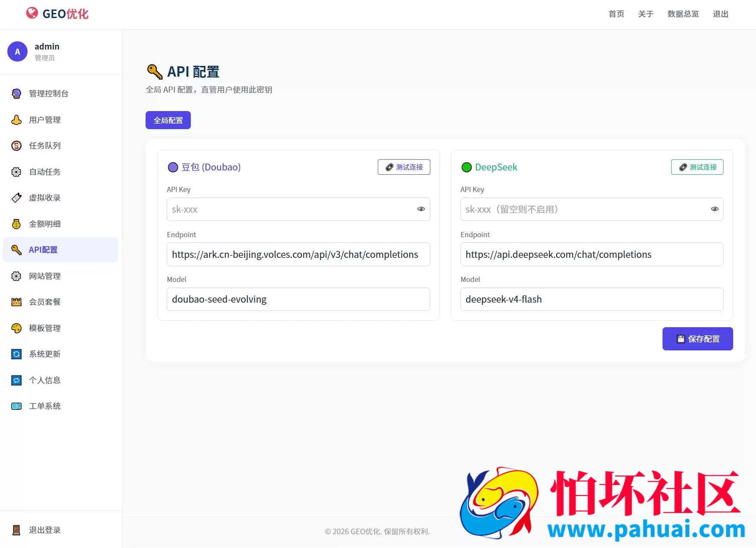Click the key icon beside API 配置 heading
This screenshot has height=548, width=756.
point(155,71)
